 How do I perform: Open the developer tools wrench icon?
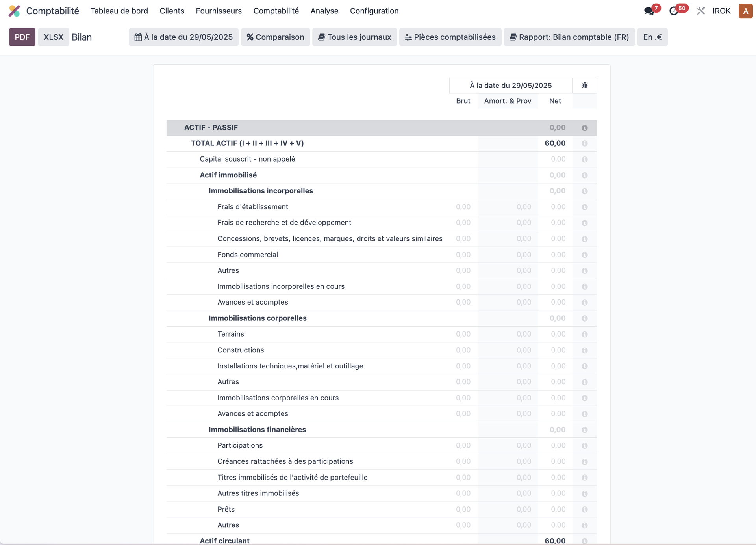[701, 11]
